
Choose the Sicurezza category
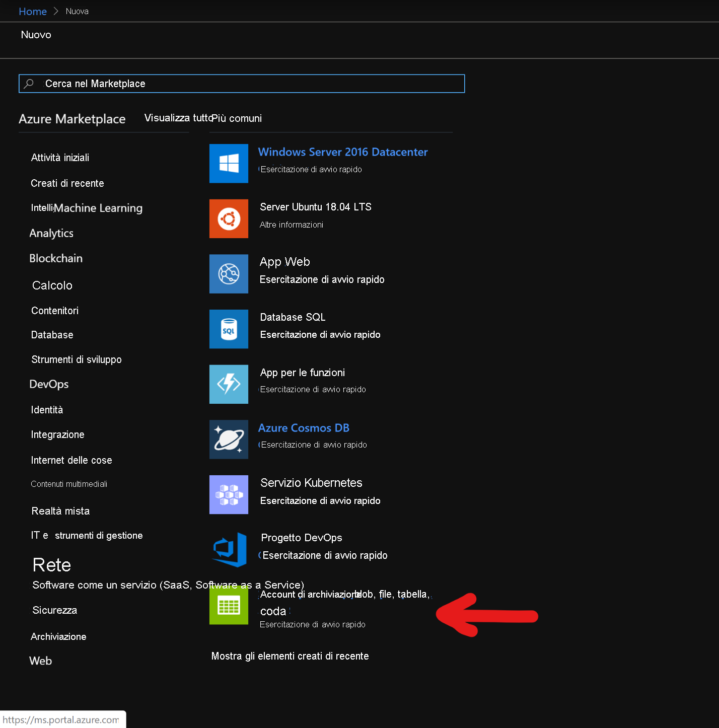tap(54, 610)
